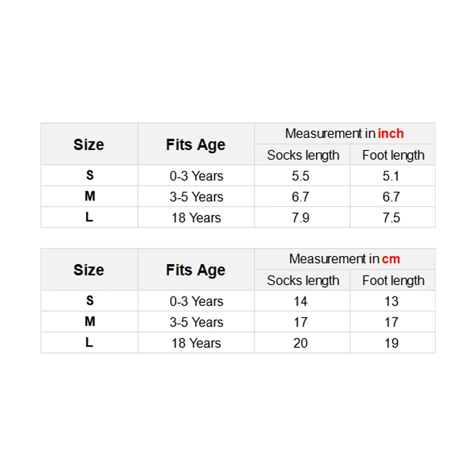Click the 'Measurement in inch' header
The image size is (476, 476).
pyautogui.click(x=345, y=134)
